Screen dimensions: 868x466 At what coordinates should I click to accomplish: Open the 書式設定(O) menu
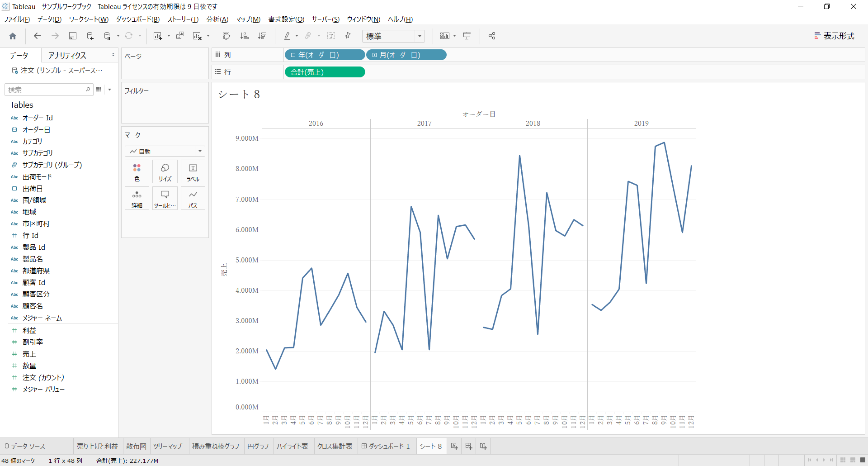coord(286,19)
